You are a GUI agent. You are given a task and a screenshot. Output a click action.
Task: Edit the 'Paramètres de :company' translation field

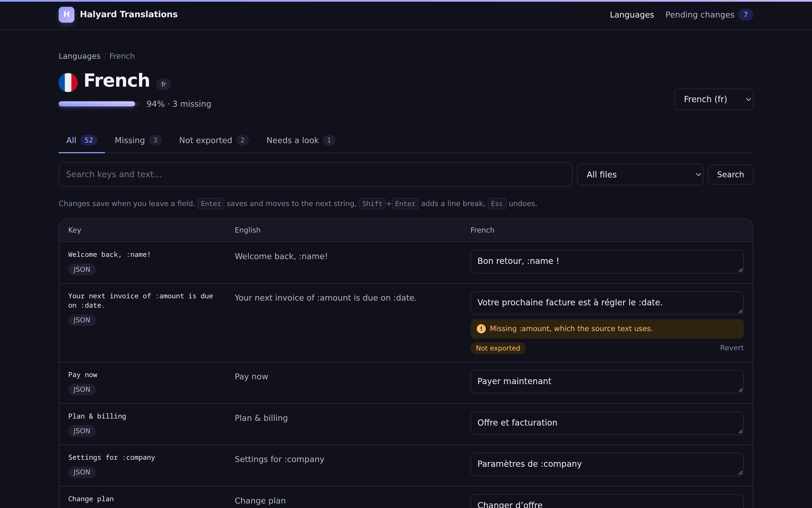pyautogui.click(x=607, y=464)
